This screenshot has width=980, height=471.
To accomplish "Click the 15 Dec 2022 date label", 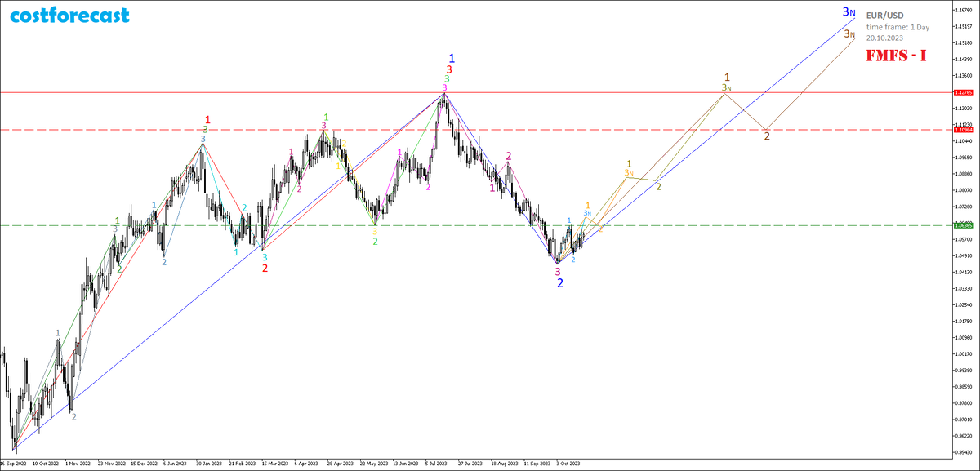I will (144, 463).
